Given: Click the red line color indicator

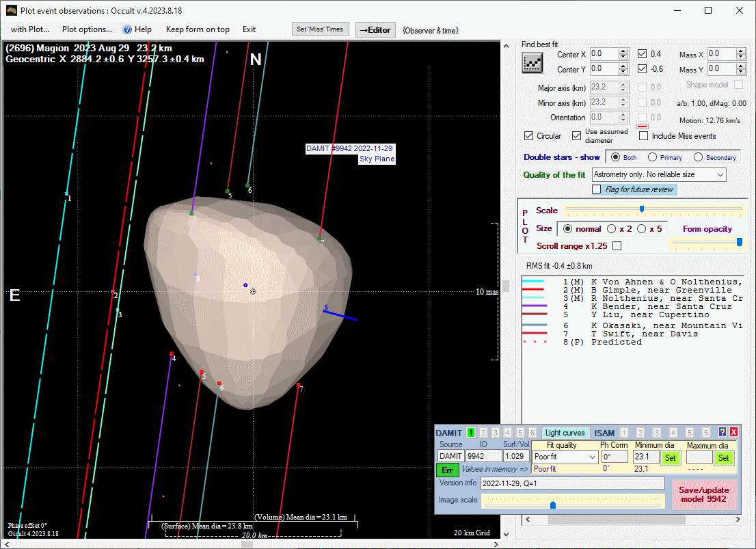Looking at the screenshot, I should tap(642, 126).
